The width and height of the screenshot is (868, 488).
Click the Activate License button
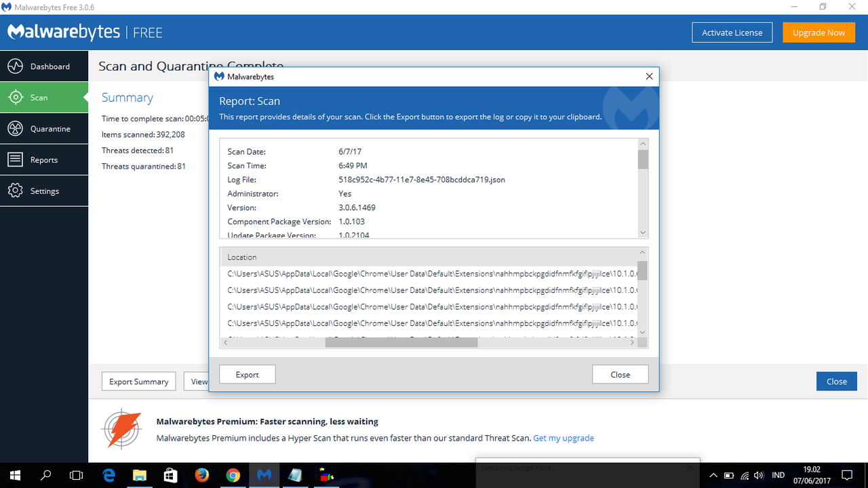(732, 33)
